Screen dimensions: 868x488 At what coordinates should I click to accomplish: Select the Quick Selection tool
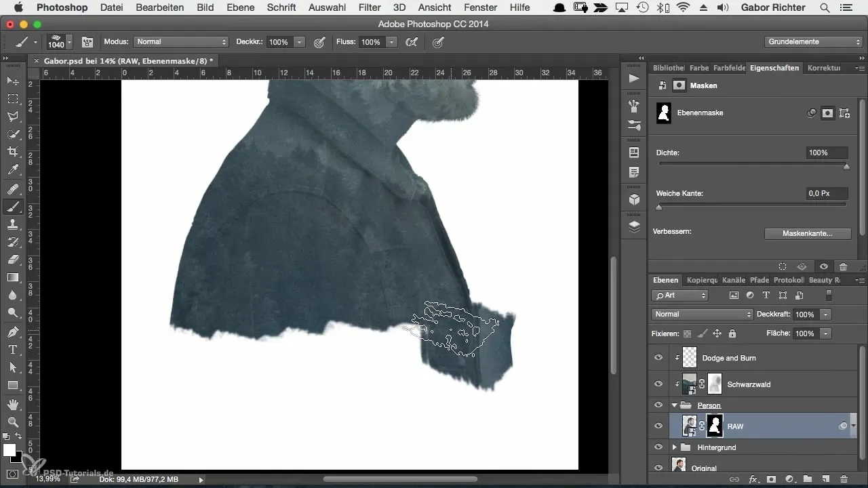pyautogui.click(x=12, y=134)
